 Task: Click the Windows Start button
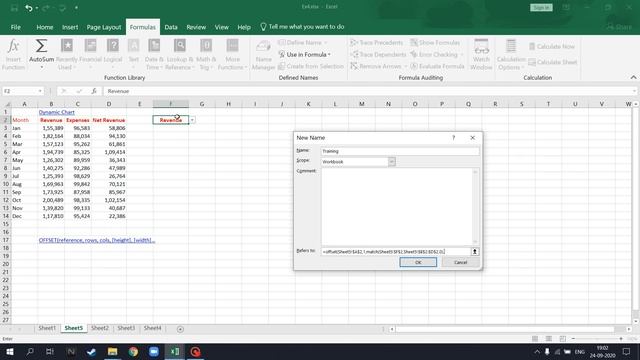click(x=9, y=351)
